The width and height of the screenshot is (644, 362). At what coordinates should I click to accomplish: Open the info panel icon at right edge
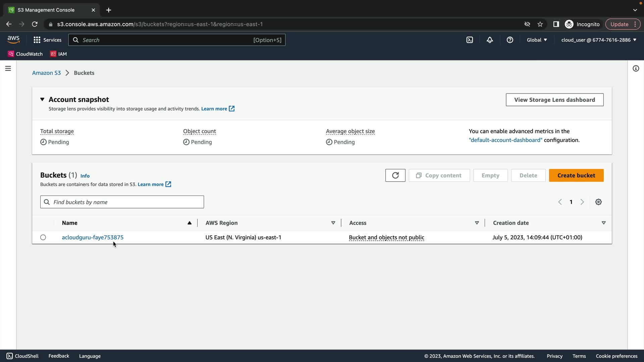tap(636, 68)
